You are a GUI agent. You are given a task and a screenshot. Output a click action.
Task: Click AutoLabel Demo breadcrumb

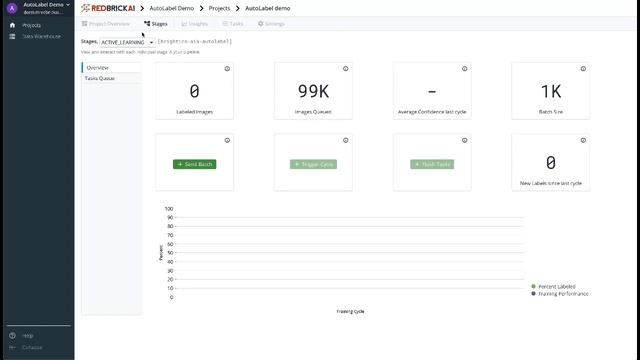[171, 8]
